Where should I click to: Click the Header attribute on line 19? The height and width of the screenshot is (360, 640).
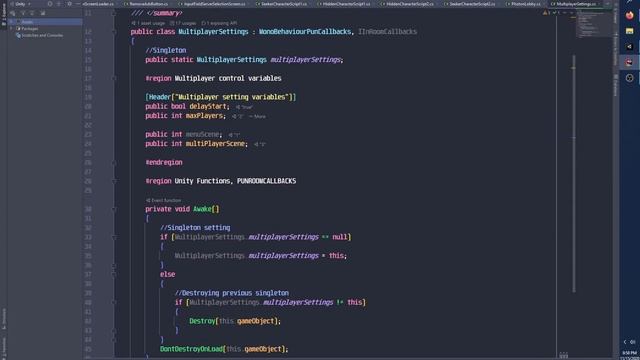(159, 97)
